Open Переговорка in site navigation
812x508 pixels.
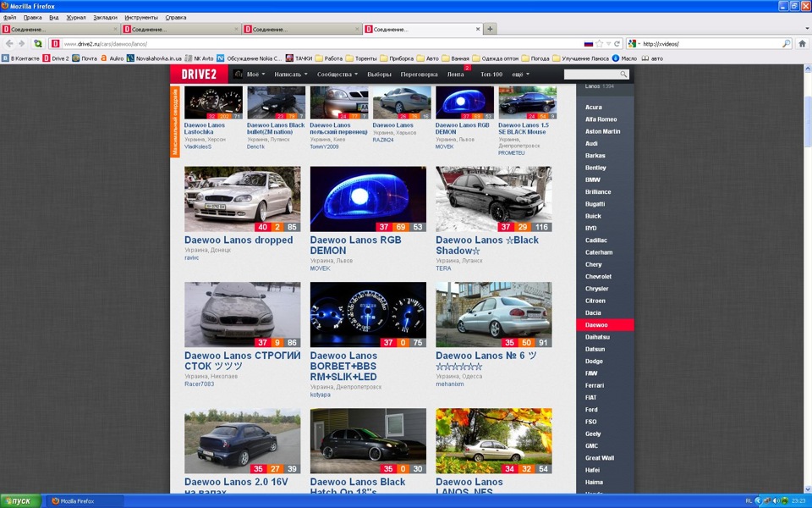(x=419, y=75)
